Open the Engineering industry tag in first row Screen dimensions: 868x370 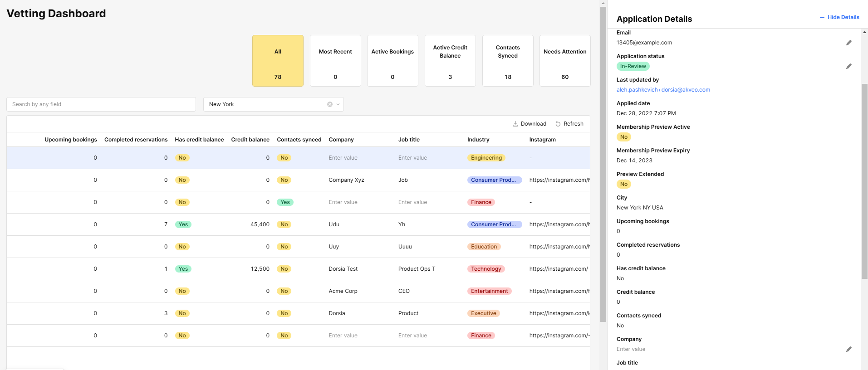coord(486,158)
